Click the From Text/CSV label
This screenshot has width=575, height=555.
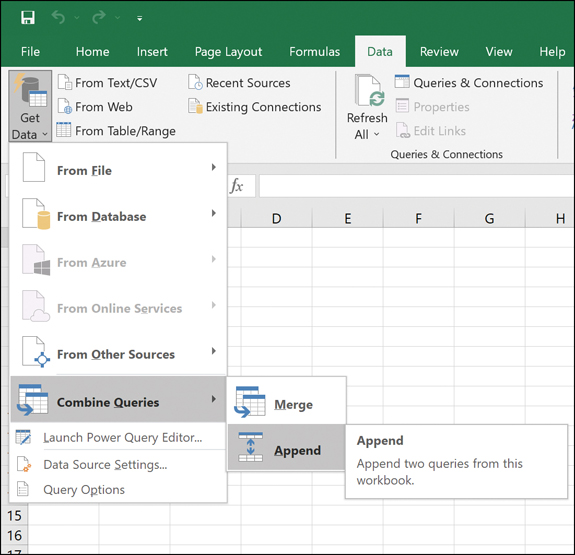[x=116, y=83]
